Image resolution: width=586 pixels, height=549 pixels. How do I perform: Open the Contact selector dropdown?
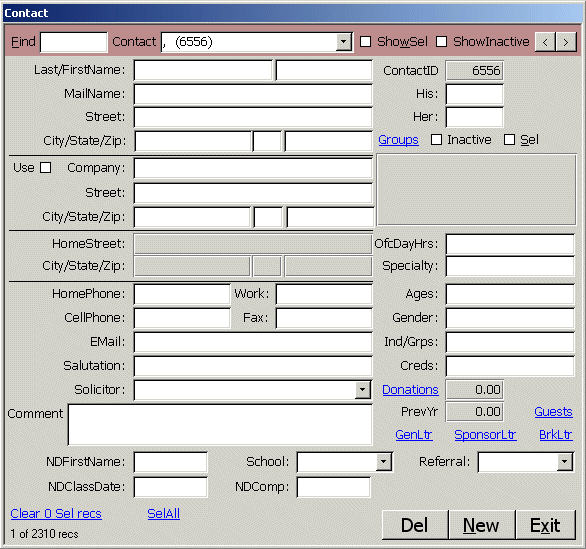[343, 41]
